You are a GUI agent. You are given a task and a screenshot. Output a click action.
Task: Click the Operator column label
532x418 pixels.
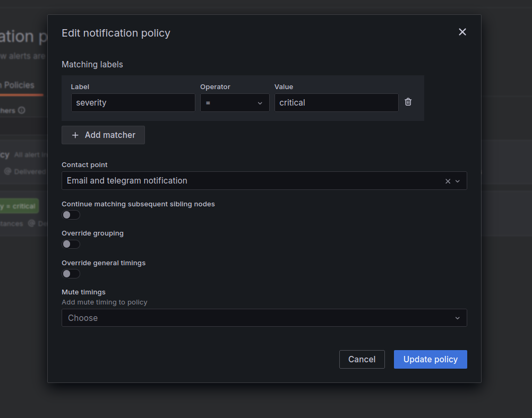tap(215, 87)
